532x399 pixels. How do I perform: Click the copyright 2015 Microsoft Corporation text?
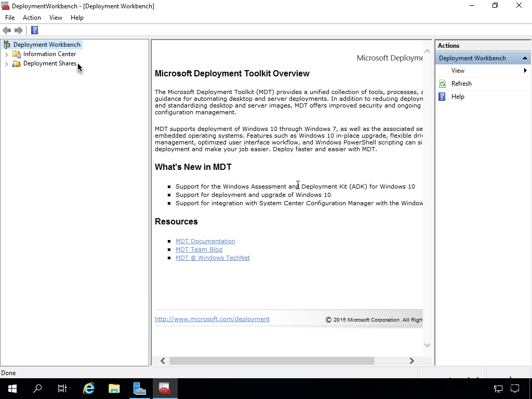point(374,320)
